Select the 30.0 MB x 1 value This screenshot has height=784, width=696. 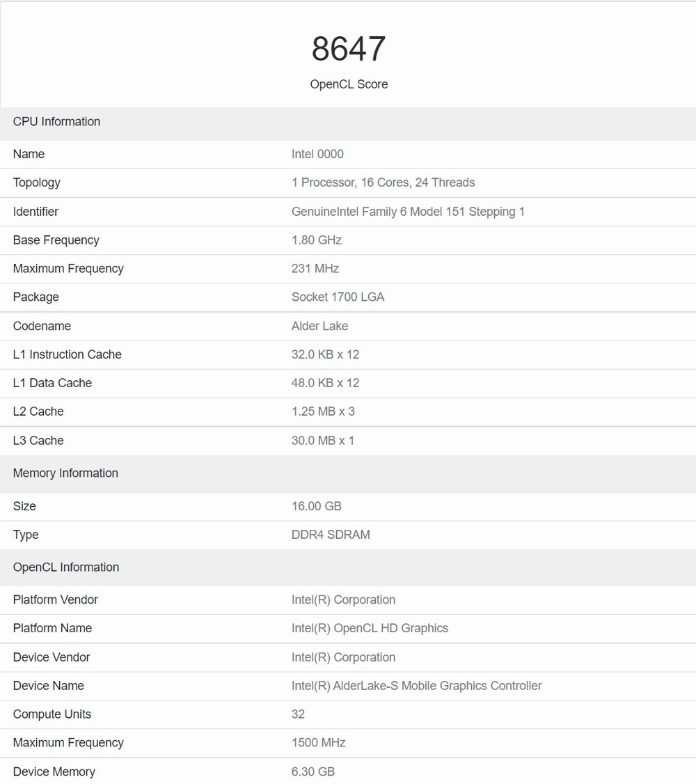[323, 441]
